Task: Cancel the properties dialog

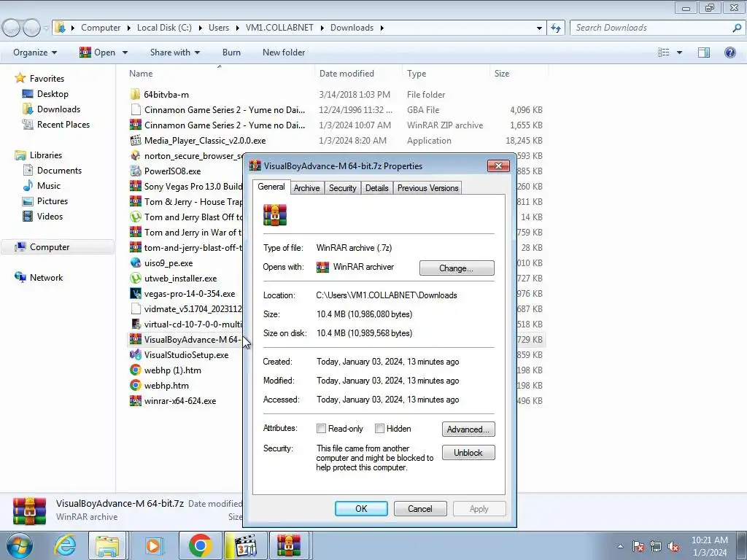Action: coord(420,508)
